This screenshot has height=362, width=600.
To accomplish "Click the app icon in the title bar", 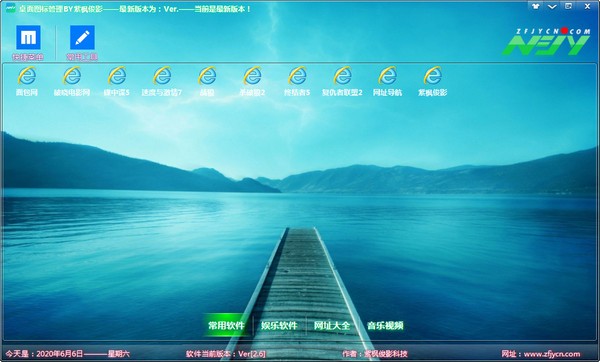I will point(11,8).
